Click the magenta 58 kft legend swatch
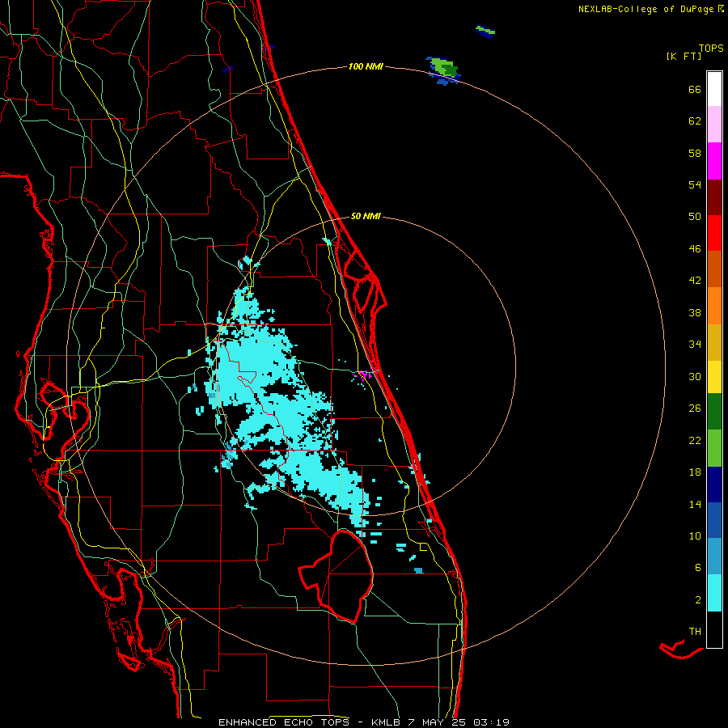Image resolution: width=728 pixels, height=728 pixels. 714,161
